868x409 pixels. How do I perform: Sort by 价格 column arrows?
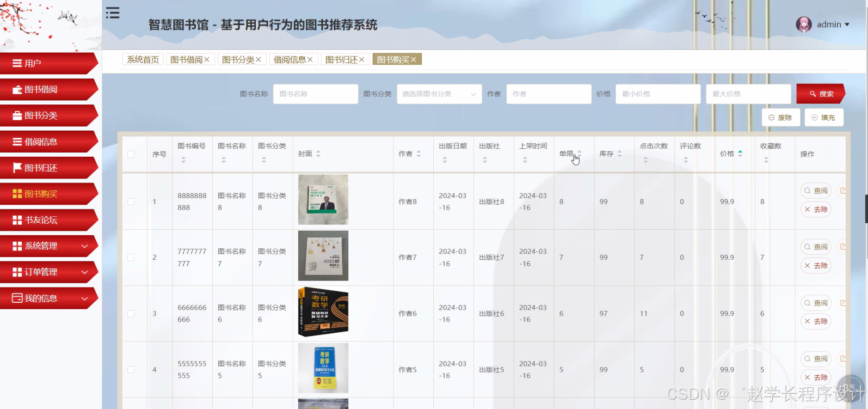point(740,153)
